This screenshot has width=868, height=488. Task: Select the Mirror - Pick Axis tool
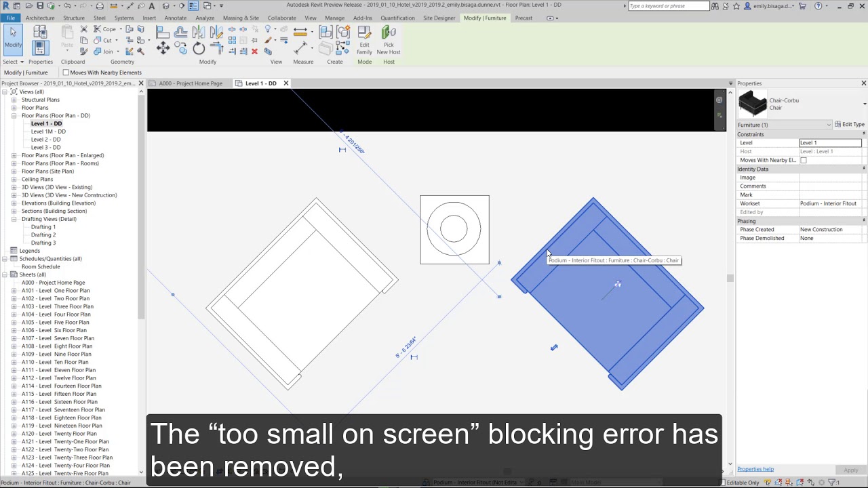tap(197, 33)
